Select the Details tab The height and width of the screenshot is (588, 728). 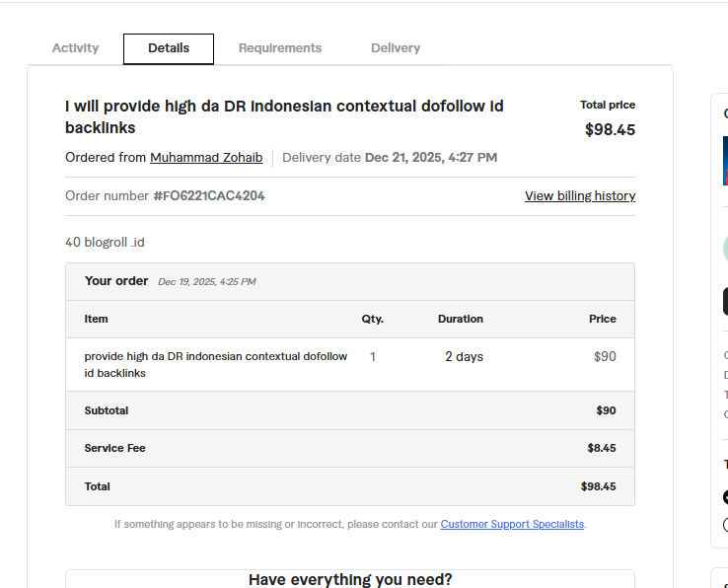tap(169, 48)
